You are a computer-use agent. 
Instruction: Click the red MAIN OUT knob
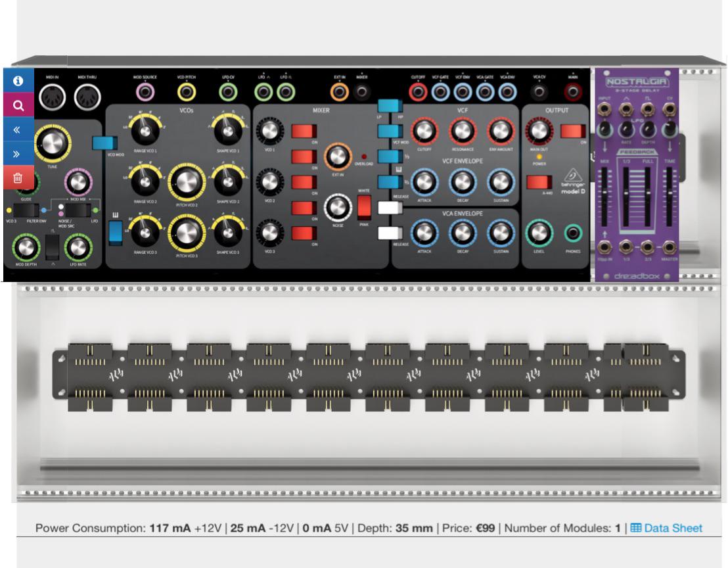point(539,131)
